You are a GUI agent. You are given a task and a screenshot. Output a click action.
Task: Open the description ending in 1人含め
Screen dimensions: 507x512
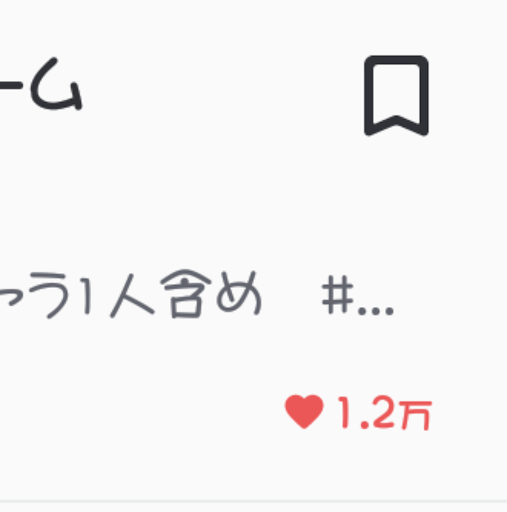pyautogui.click(x=130, y=294)
